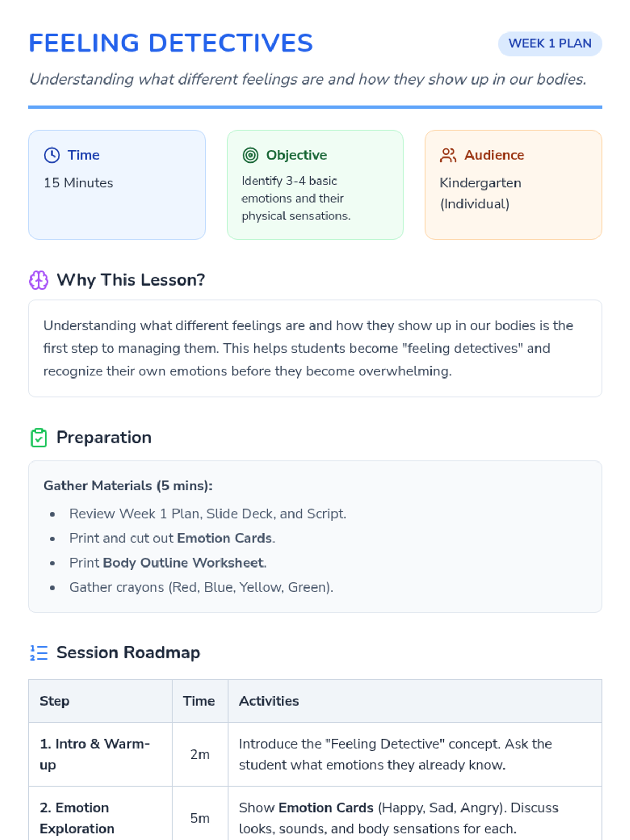
Task: Click the Gather crayons list item
Action: point(202,587)
